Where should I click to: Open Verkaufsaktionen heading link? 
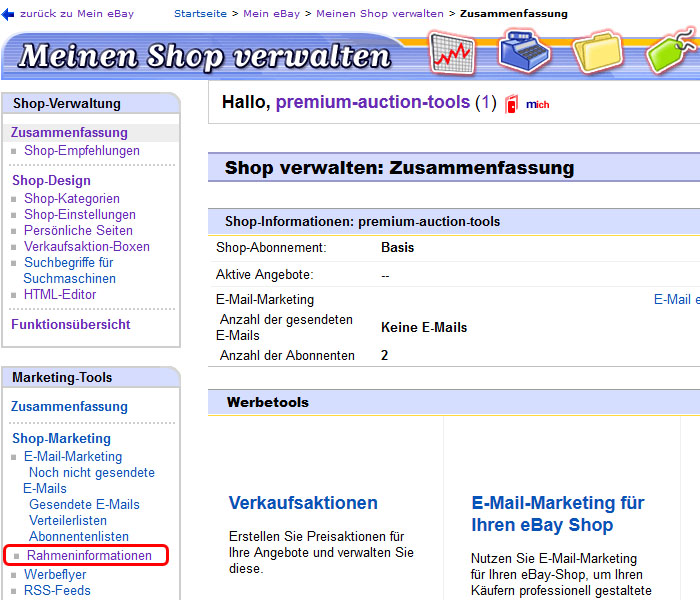[303, 503]
